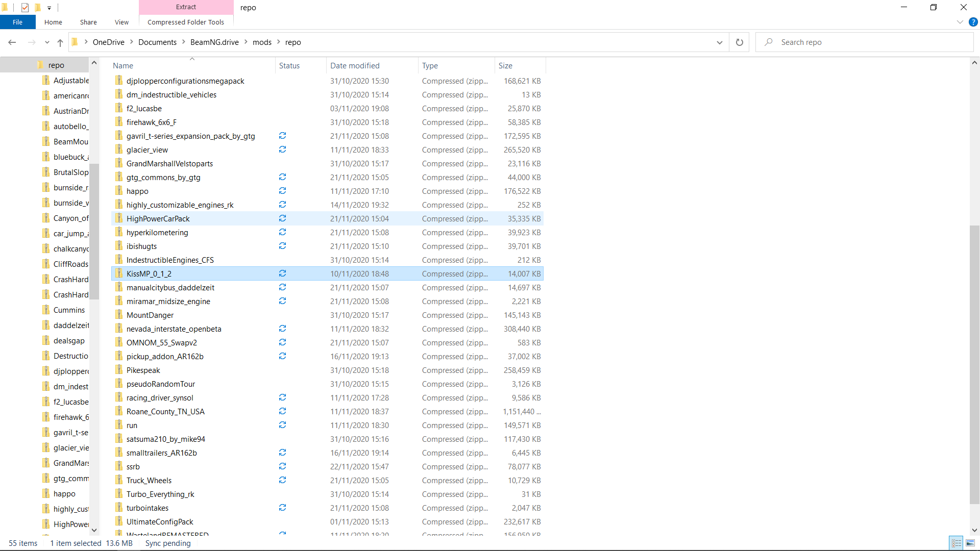Go up one folder level with the up arrow

click(60, 42)
